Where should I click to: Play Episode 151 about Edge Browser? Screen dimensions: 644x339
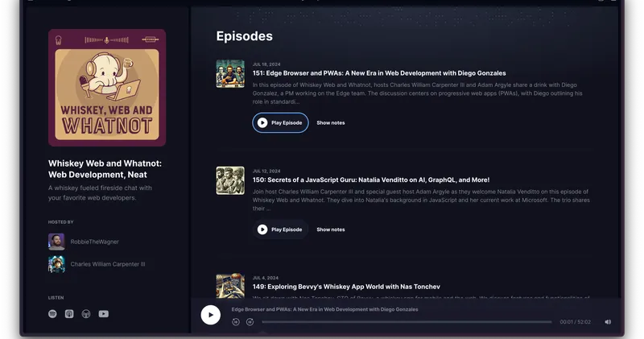pyautogui.click(x=280, y=122)
